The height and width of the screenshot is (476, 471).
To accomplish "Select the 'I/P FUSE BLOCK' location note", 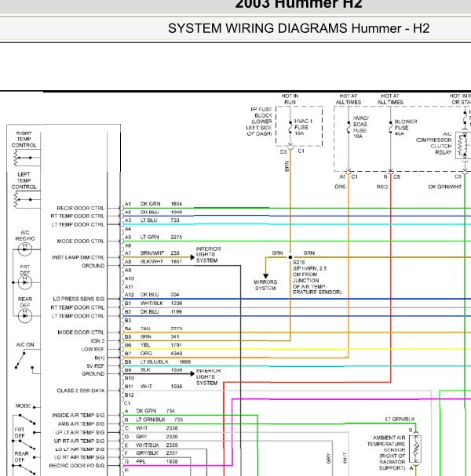I will click(x=259, y=122).
